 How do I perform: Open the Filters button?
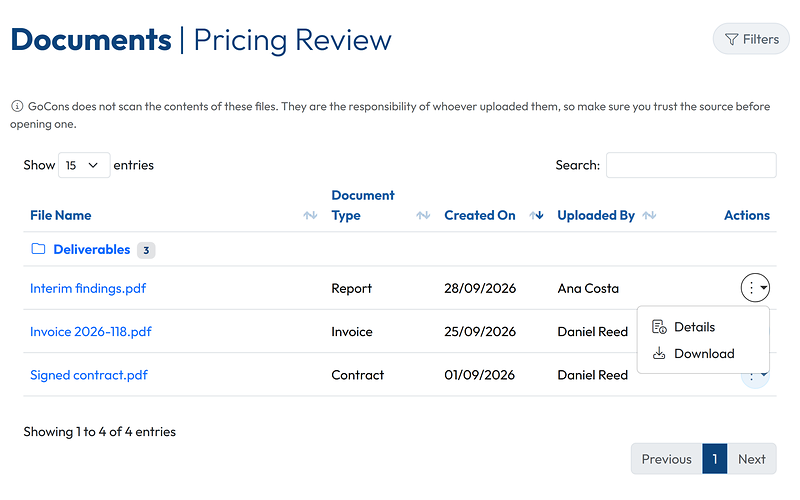point(751,39)
